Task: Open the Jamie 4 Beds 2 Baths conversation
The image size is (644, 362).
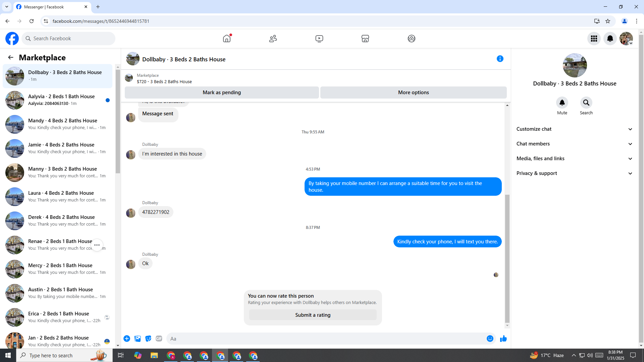Action: click(57, 148)
